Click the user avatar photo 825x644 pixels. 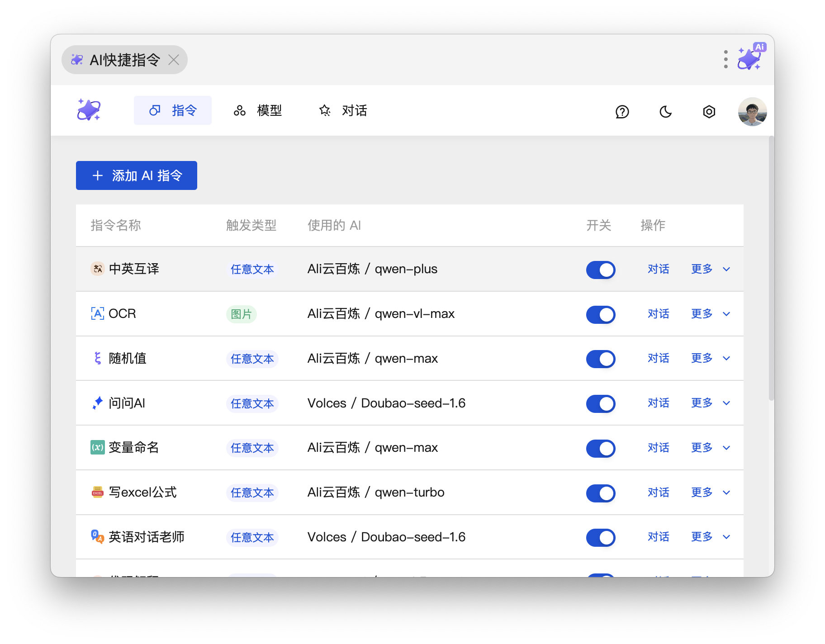pyautogui.click(x=752, y=111)
